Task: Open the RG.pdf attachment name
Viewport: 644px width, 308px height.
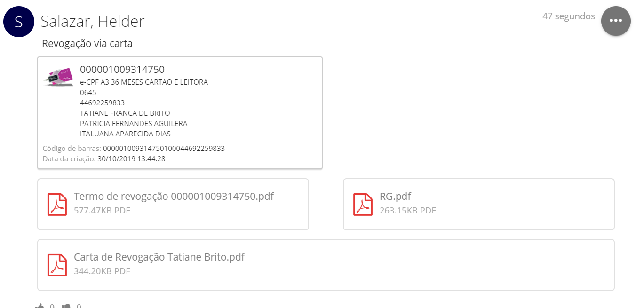Action: (395, 197)
